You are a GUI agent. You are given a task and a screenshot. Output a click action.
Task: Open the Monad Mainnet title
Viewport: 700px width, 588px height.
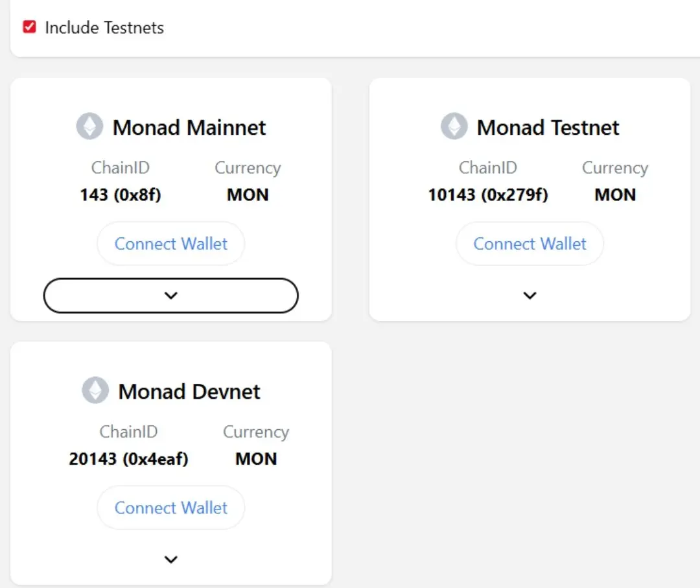click(189, 128)
